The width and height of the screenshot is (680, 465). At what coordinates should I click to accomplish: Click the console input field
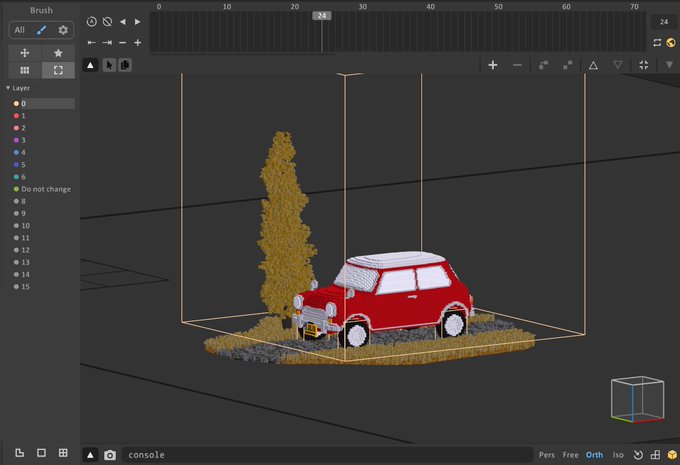(328, 455)
